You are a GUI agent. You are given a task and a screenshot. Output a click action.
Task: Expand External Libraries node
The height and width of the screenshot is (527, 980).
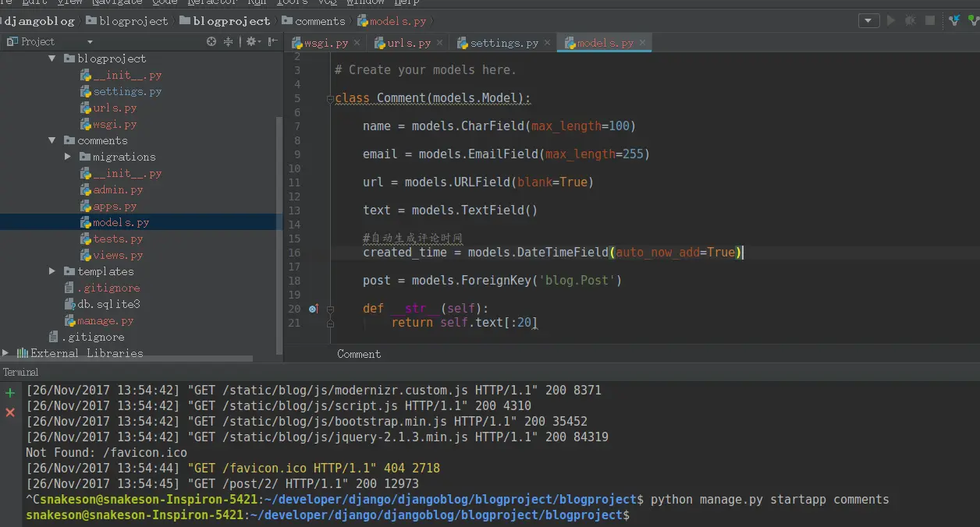(5, 353)
